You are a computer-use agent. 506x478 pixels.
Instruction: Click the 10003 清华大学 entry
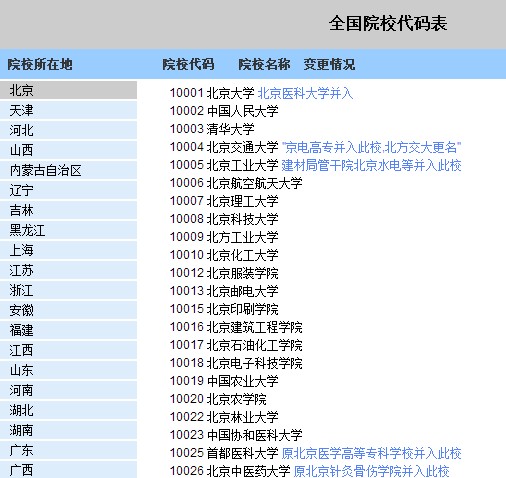[212, 129]
